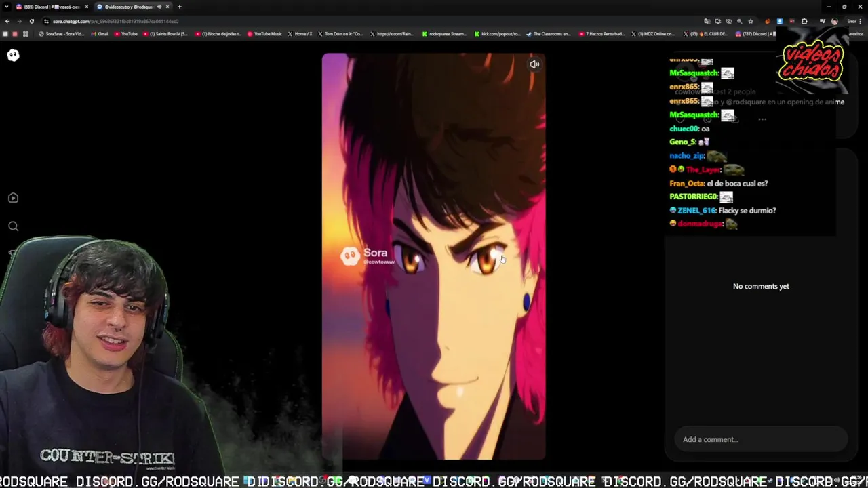868x488 pixels.
Task: Bookmark this page with the star icon
Action: 751,21
